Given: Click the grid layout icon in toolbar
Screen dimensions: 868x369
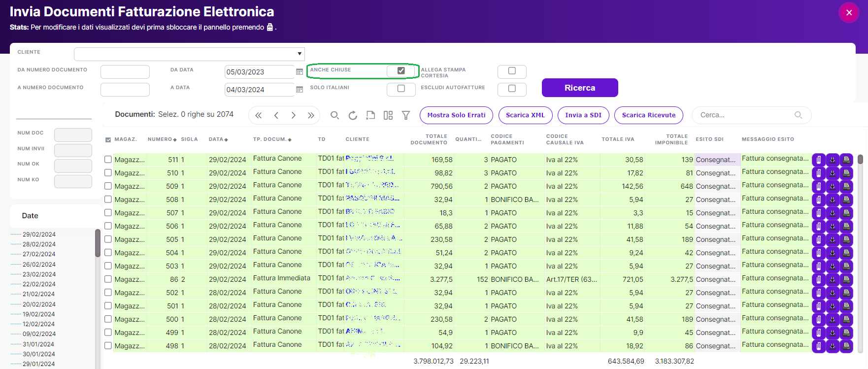Looking at the screenshot, I should click(x=388, y=115).
